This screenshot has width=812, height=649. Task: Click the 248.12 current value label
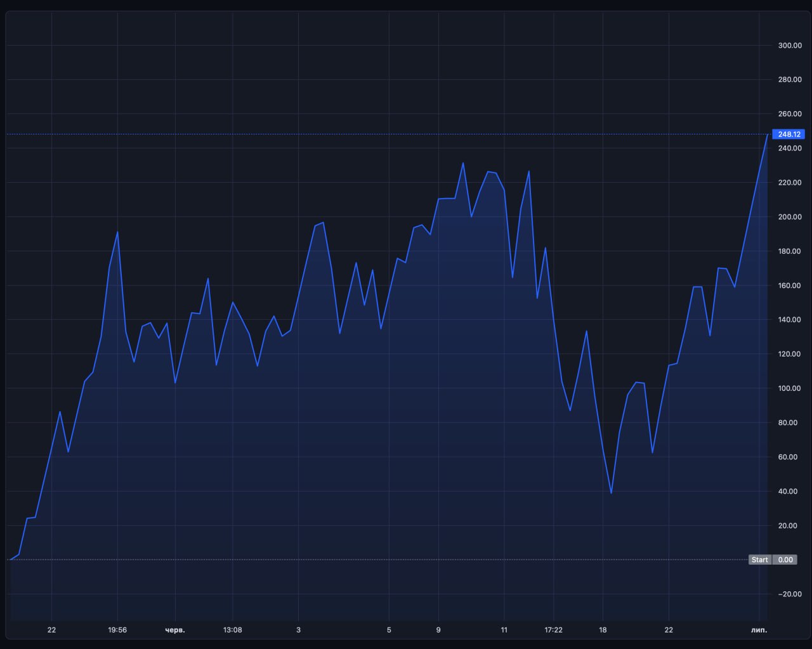click(x=790, y=134)
